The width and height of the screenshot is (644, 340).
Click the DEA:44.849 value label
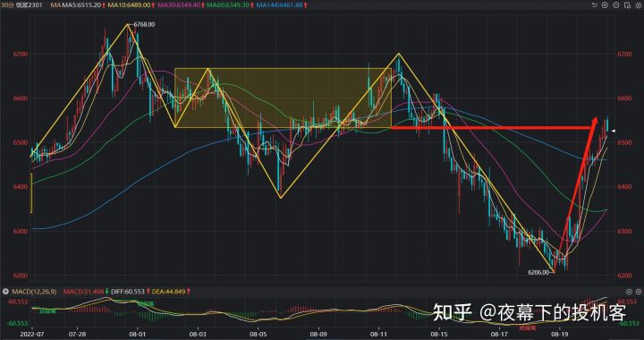click(x=169, y=292)
